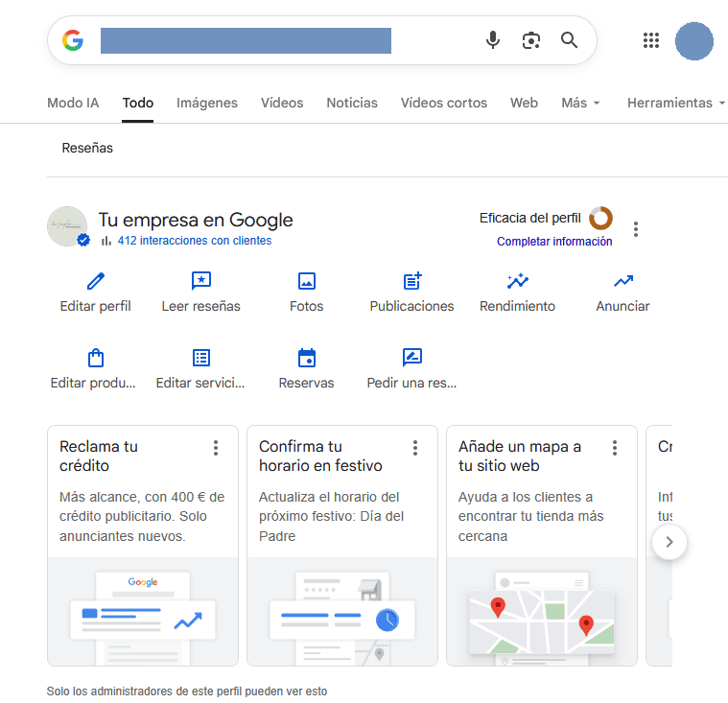Open Google Lens image search icon
728x703 pixels.
click(x=530, y=40)
